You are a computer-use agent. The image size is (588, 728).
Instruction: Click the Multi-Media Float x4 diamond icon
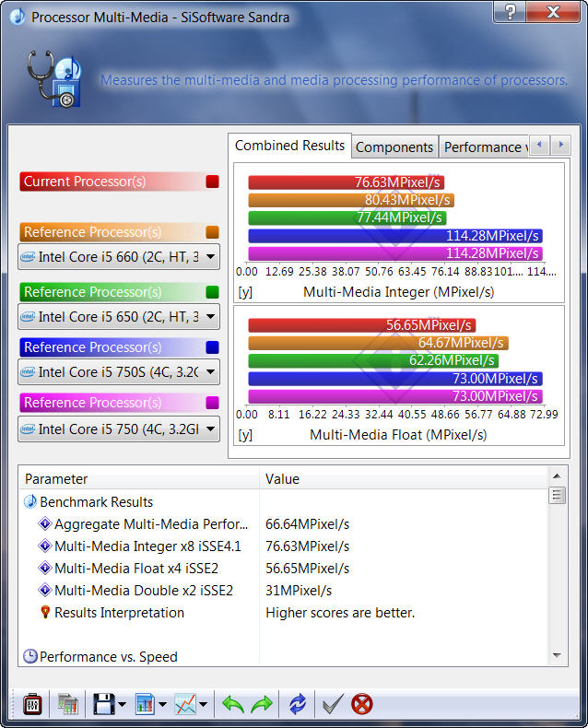click(x=45, y=568)
